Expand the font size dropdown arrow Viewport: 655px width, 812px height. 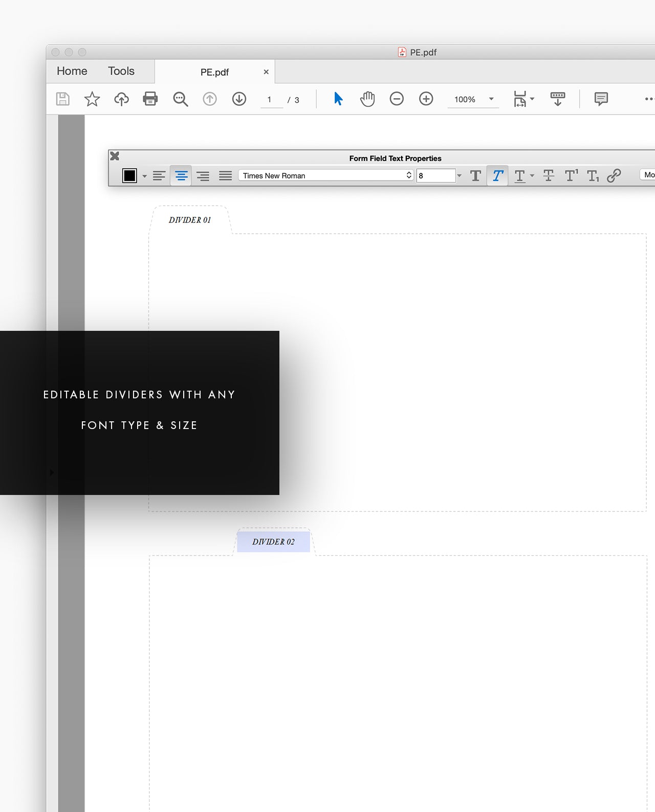(x=459, y=176)
